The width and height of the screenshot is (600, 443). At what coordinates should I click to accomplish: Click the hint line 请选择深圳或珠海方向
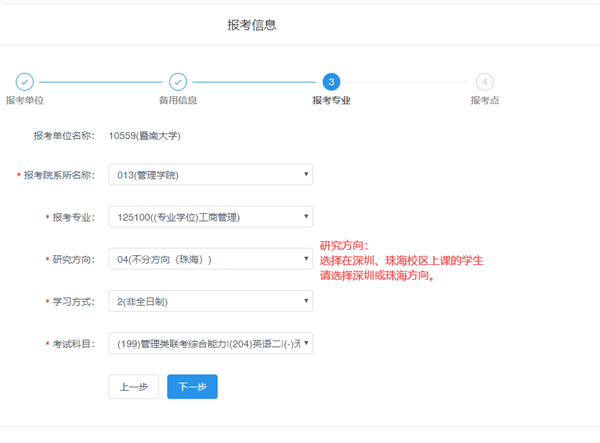point(377,275)
